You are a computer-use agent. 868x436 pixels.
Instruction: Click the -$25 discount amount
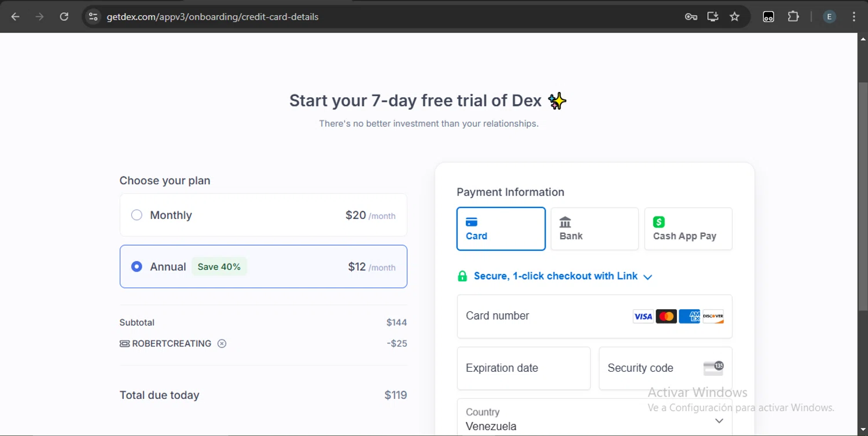click(397, 343)
